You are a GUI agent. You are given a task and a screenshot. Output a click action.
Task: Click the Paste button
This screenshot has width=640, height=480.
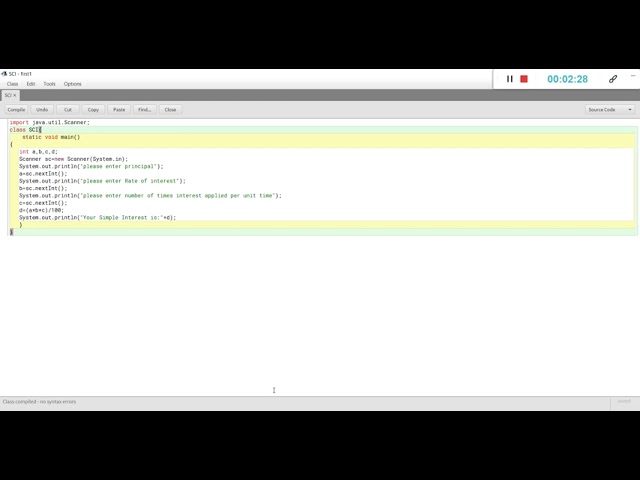pyautogui.click(x=119, y=110)
